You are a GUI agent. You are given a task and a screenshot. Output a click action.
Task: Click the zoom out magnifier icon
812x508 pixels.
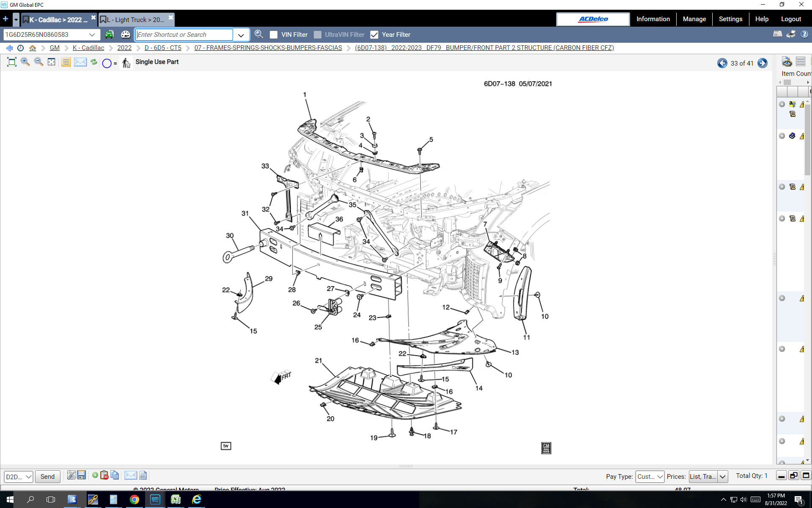point(38,62)
